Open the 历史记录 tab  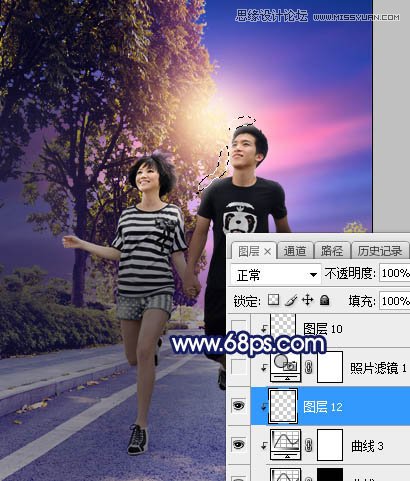click(380, 251)
